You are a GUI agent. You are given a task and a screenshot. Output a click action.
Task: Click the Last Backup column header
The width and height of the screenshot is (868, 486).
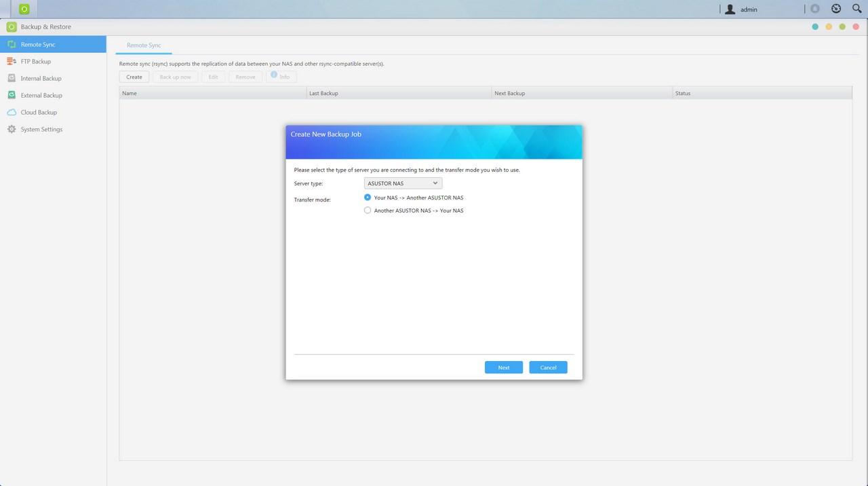coord(399,93)
